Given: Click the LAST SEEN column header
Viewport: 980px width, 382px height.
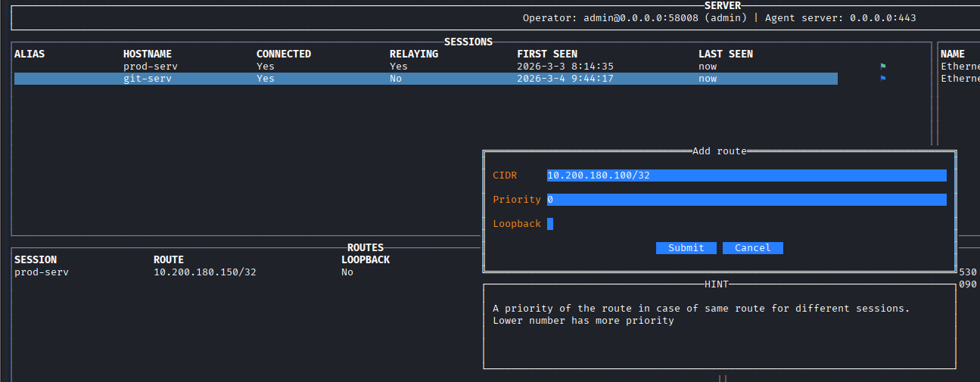Looking at the screenshot, I should click(x=725, y=54).
